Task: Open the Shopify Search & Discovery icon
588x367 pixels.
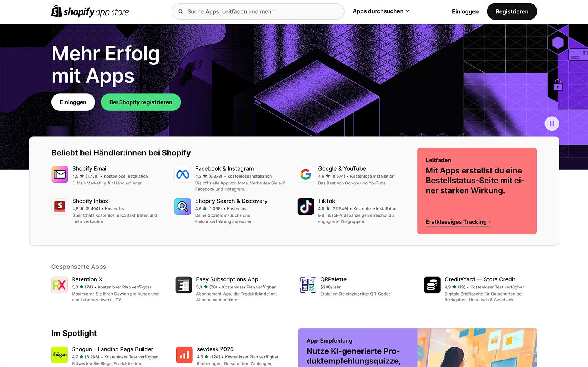Action: 183,206
